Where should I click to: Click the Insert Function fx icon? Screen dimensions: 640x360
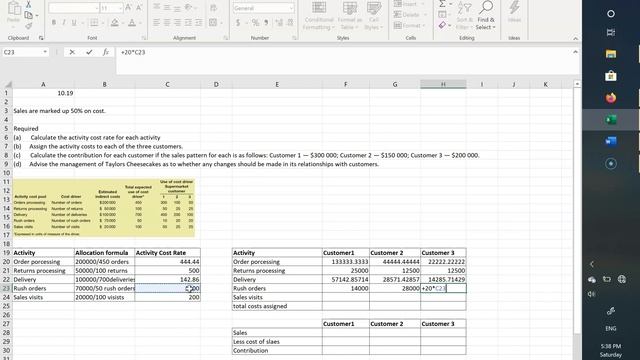[x=106, y=52]
